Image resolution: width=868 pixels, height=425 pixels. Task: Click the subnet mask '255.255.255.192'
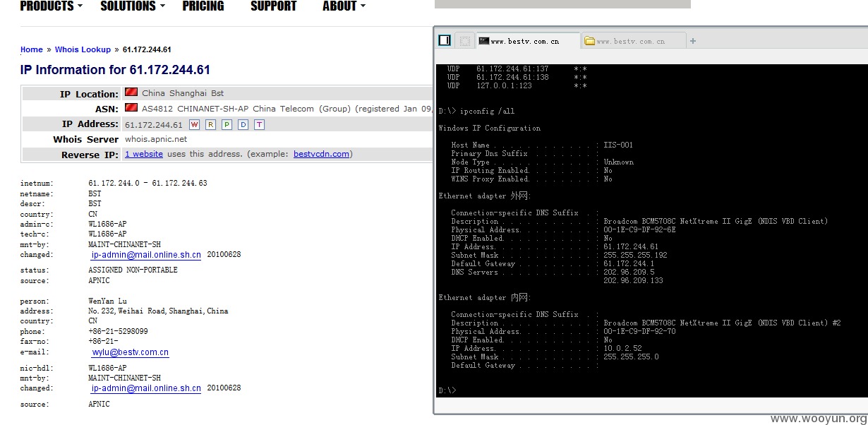tap(635, 256)
